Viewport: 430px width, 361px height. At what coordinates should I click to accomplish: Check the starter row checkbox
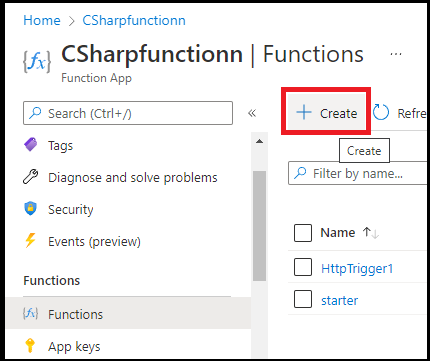303,299
